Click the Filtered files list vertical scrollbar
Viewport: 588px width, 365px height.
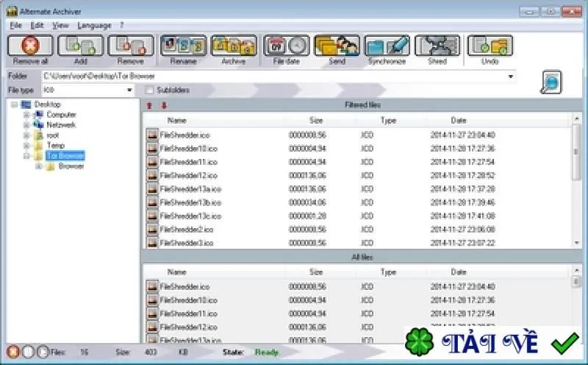tap(577, 180)
